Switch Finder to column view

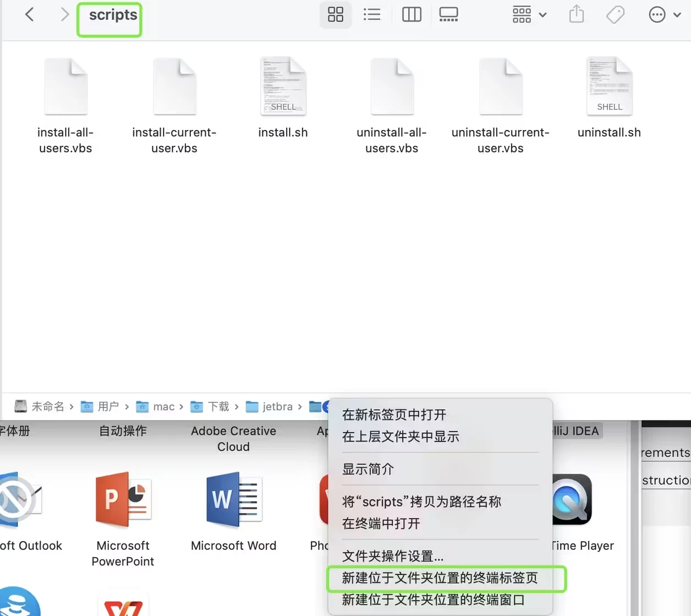point(412,15)
